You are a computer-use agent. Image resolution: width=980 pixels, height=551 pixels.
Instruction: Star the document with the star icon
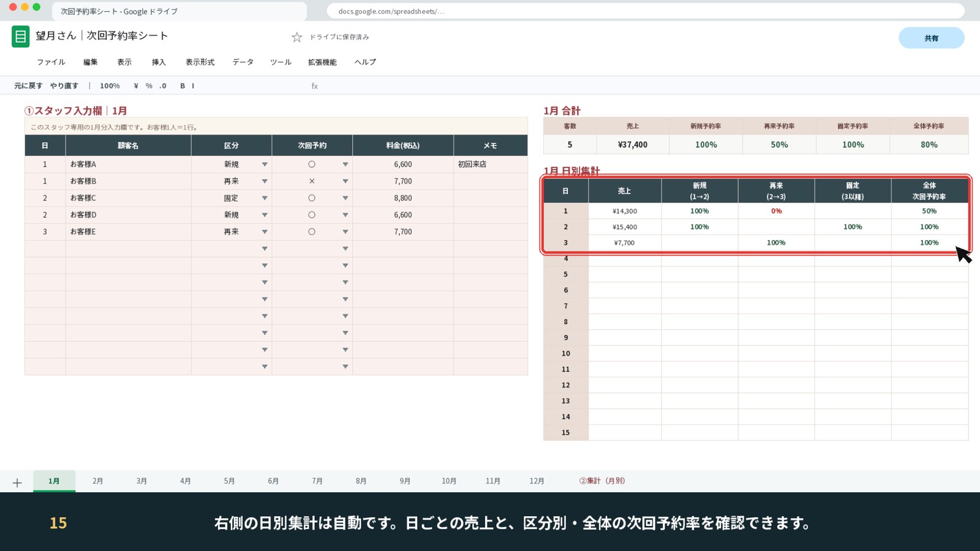coord(297,37)
